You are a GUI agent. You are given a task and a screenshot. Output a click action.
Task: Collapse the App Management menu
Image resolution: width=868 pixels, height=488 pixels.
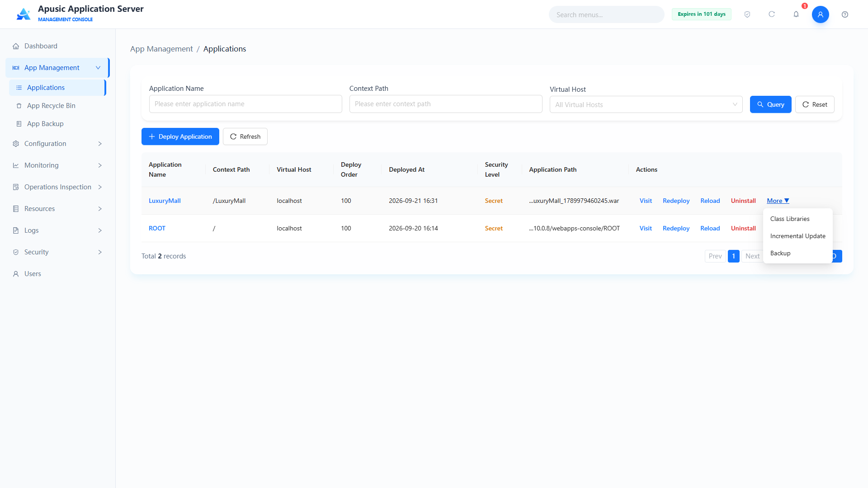pos(98,68)
